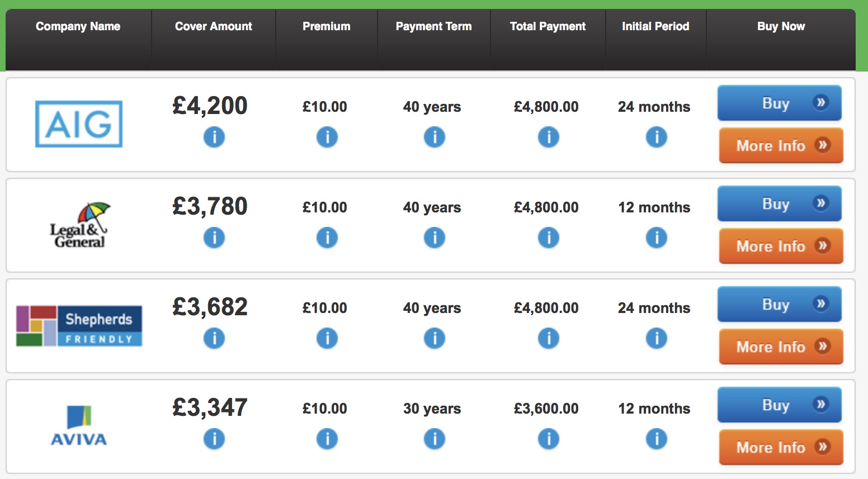
Task: Click info icon under AIG 40 years term
Action: tap(434, 137)
